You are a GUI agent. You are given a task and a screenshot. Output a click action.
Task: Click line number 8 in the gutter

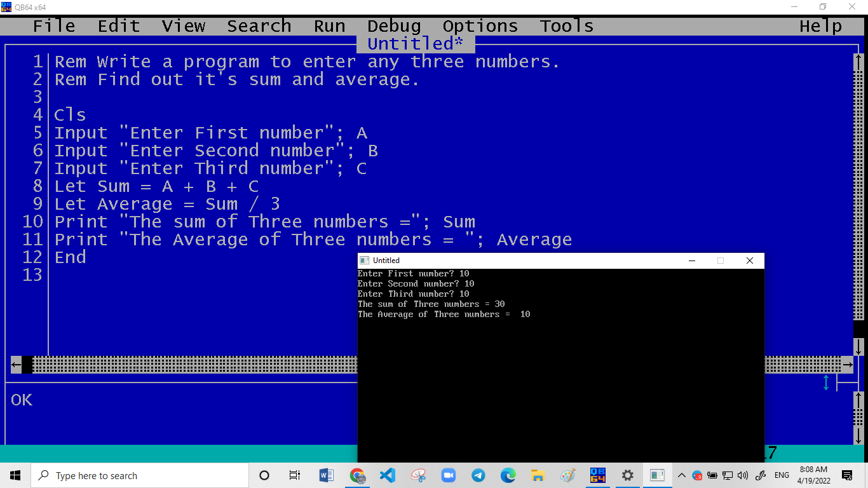click(38, 186)
